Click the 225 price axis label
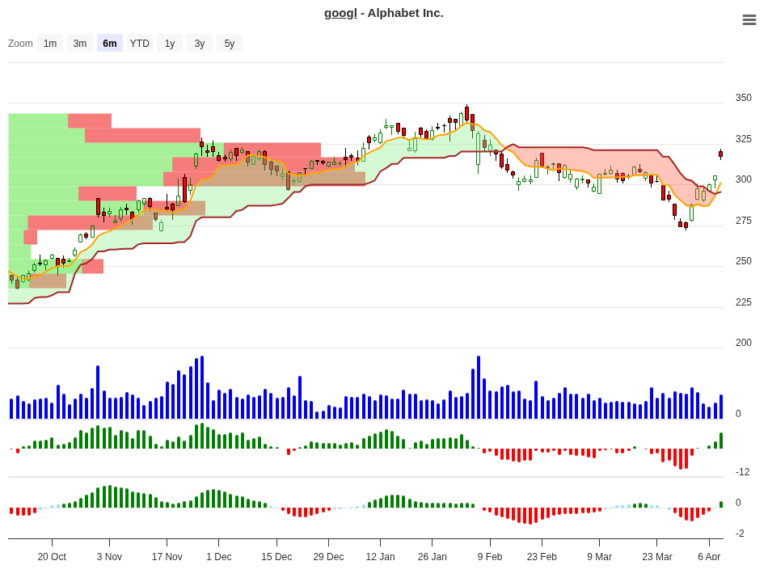The image size is (768, 582). [x=743, y=302]
